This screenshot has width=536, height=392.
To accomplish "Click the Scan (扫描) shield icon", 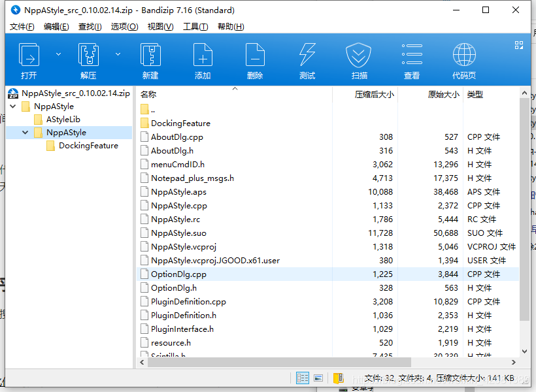I will [x=359, y=55].
